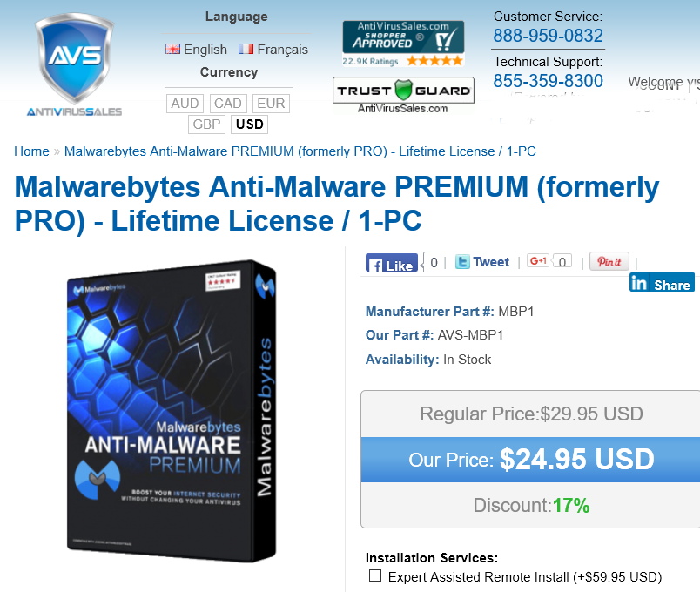Select GBP as the currency

point(206,124)
